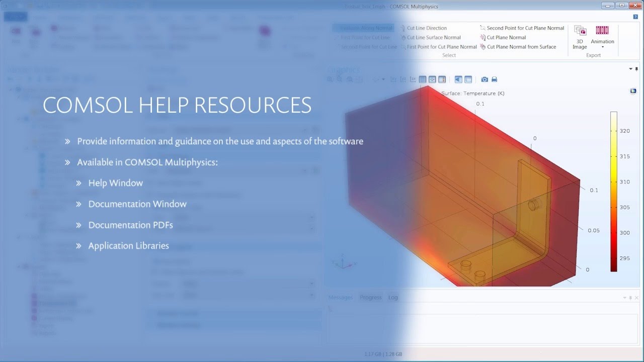Select Cut Plane Normal from Surface
The image size is (644, 362).
coord(518,47)
